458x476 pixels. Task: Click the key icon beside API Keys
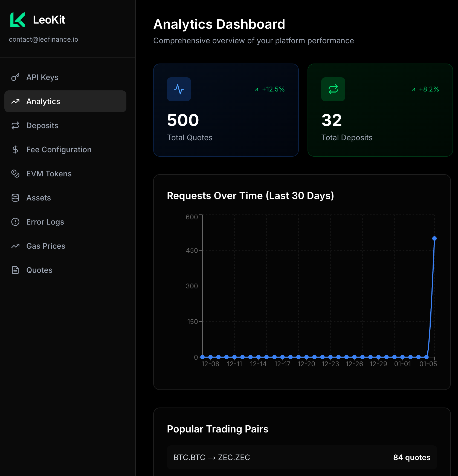[x=15, y=78]
